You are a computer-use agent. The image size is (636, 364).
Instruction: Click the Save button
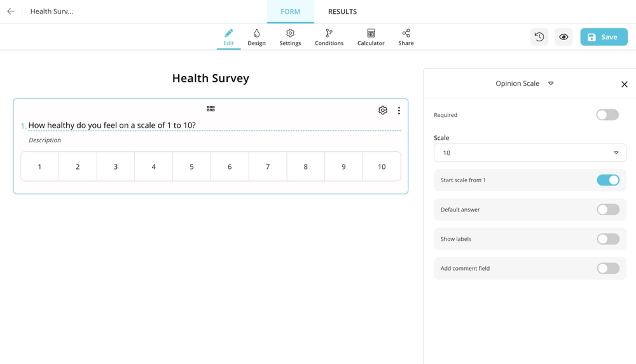click(604, 37)
